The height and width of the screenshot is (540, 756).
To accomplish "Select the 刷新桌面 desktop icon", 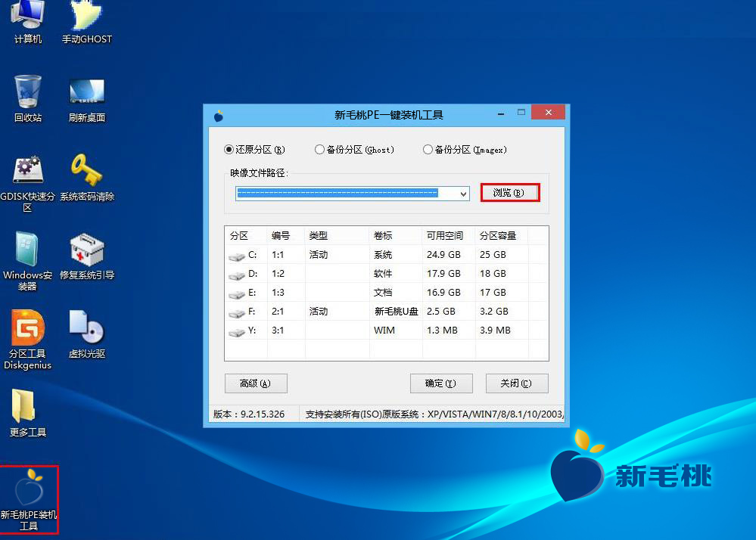I will (87, 99).
